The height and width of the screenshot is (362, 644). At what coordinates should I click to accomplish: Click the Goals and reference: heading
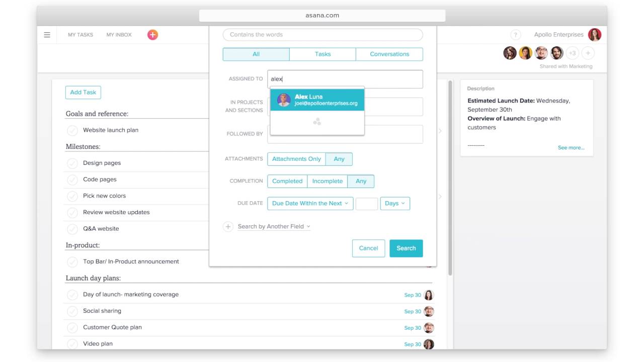(x=97, y=114)
